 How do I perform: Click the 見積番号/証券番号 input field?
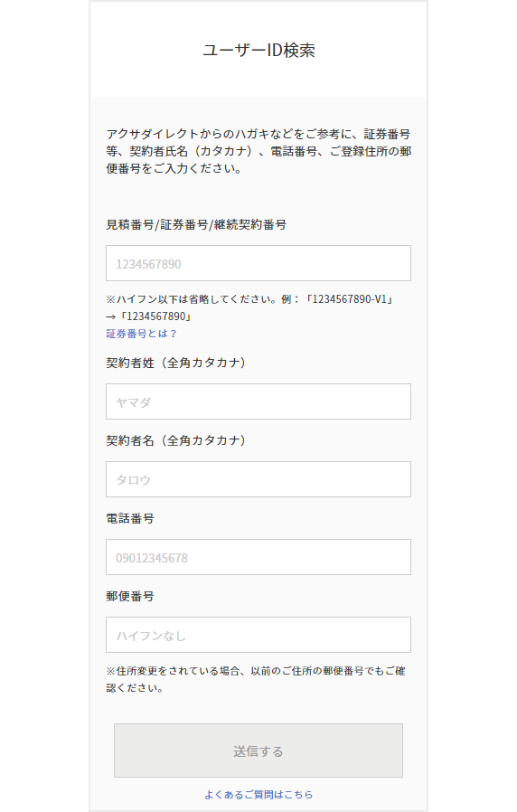tap(258, 263)
